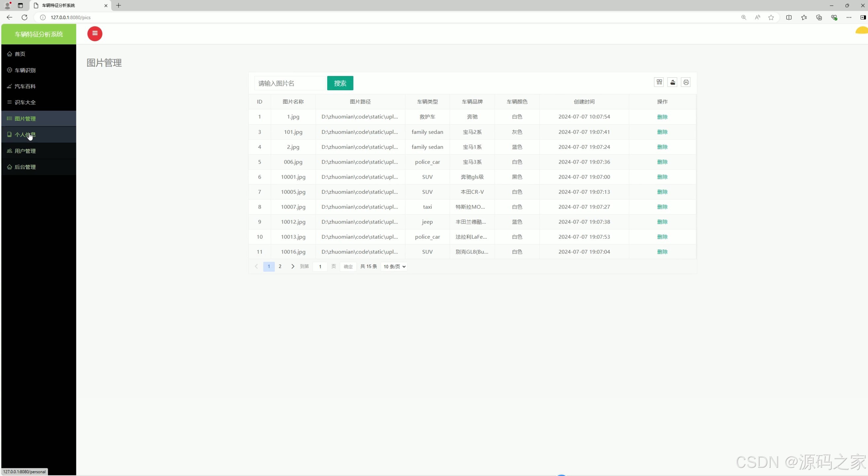
Task: Open browser split screen icon
Action: click(788, 18)
